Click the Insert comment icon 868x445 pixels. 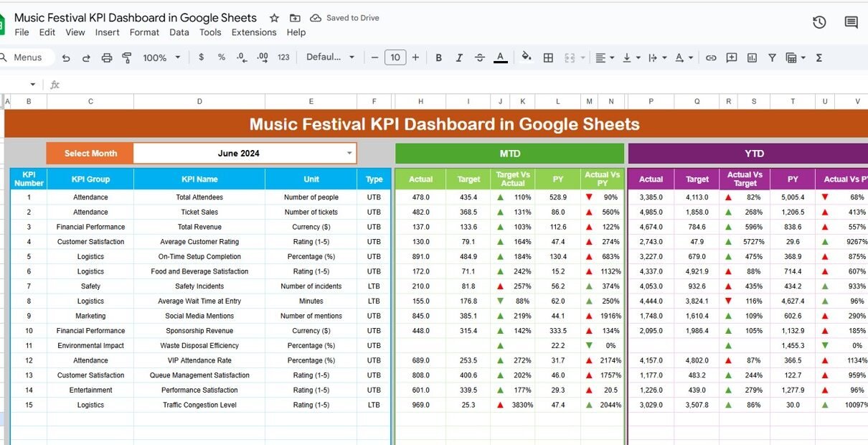click(732, 57)
